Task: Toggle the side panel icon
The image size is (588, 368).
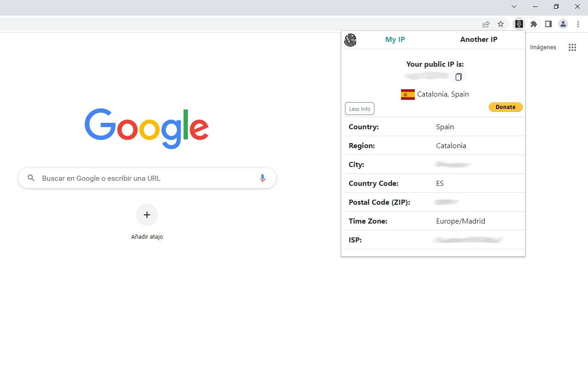Action: [548, 24]
